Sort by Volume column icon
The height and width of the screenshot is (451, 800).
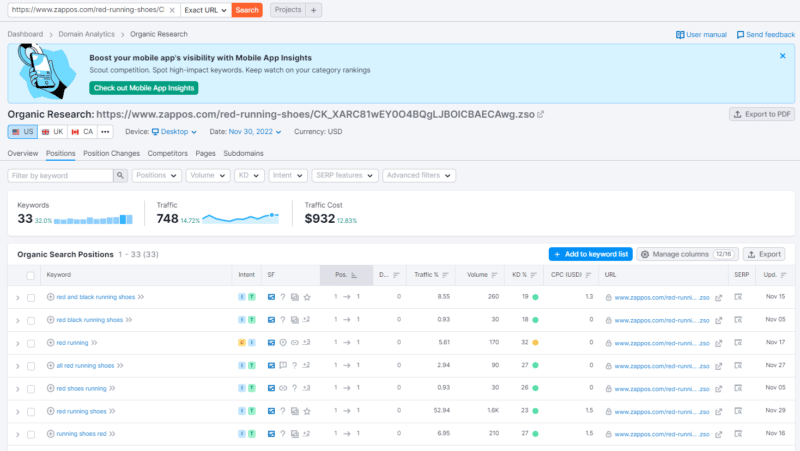click(x=494, y=275)
